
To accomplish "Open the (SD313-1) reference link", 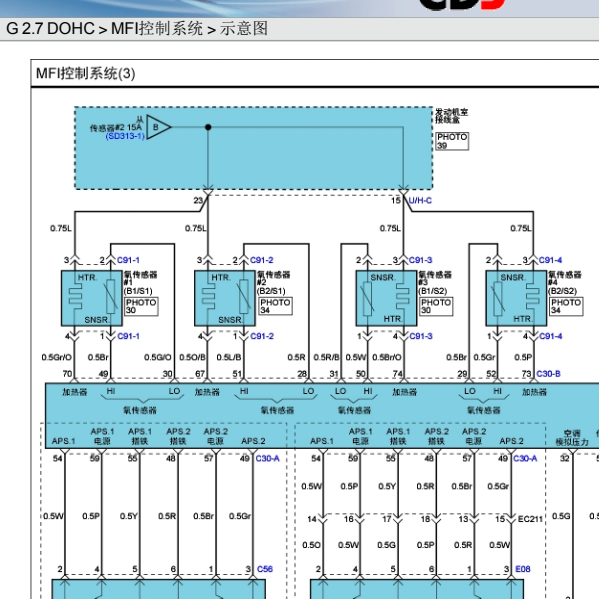I will pyautogui.click(x=125, y=136).
